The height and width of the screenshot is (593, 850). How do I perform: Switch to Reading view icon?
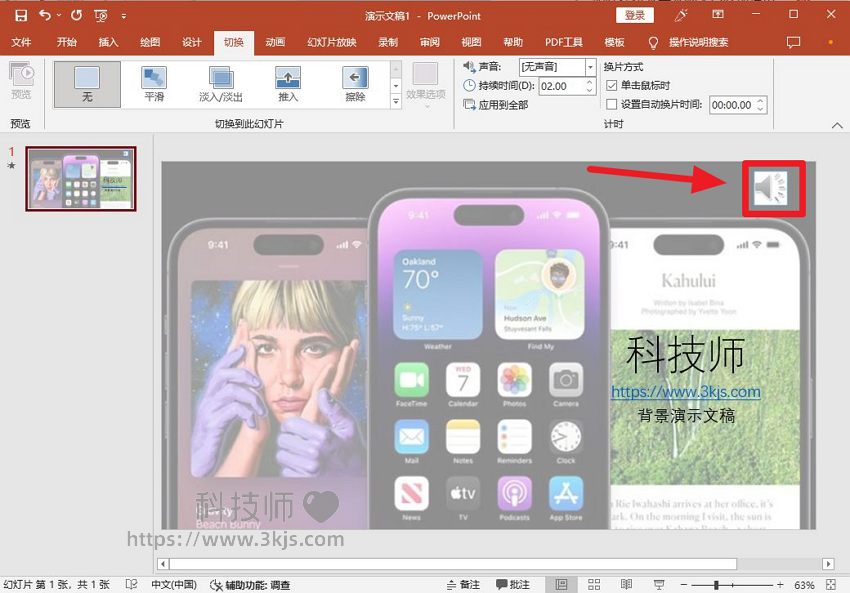[626, 584]
